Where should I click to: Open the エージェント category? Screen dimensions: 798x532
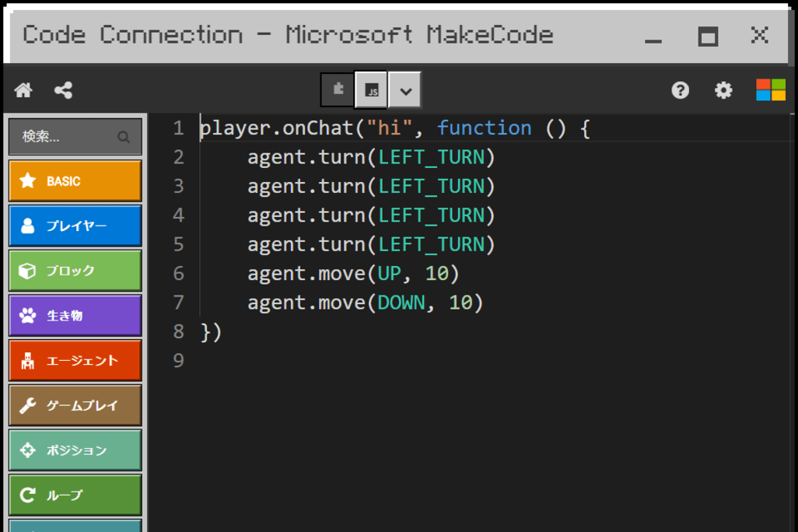click(75, 361)
